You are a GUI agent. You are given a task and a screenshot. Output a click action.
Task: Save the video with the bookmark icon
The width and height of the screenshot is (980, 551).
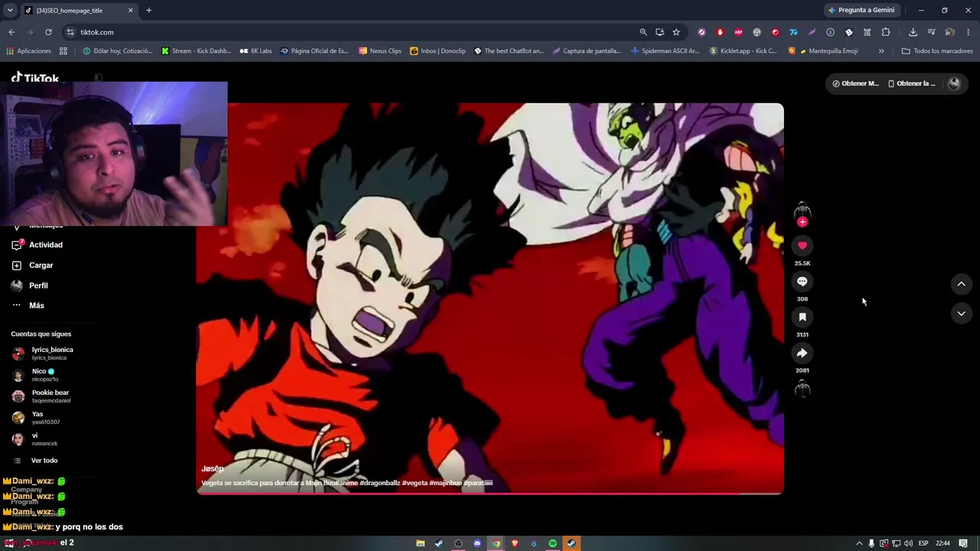click(x=802, y=317)
